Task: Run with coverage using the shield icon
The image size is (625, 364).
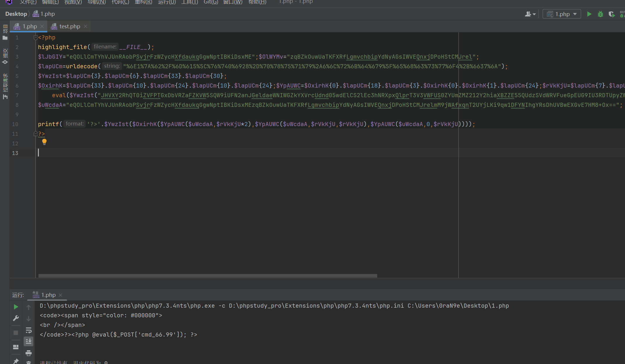Action: click(x=611, y=14)
